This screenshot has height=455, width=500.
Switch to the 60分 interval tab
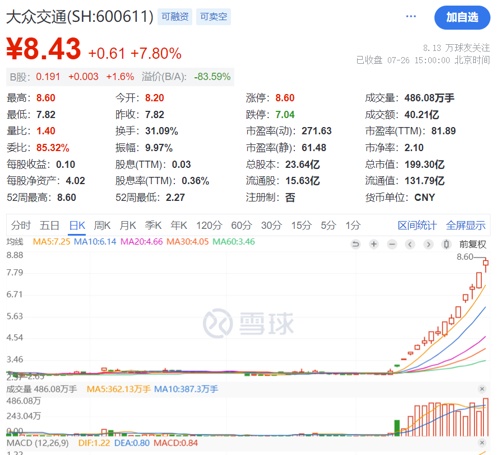point(241,225)
